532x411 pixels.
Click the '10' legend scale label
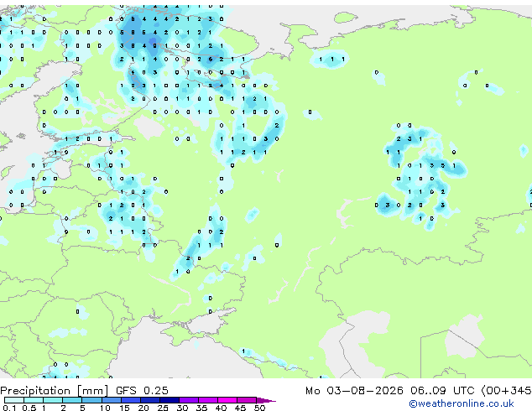(x=105, y=408)
